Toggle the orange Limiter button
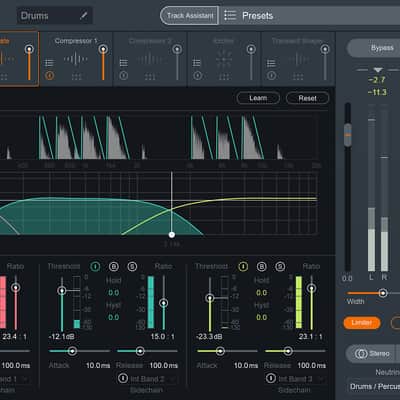 [362, 323]
